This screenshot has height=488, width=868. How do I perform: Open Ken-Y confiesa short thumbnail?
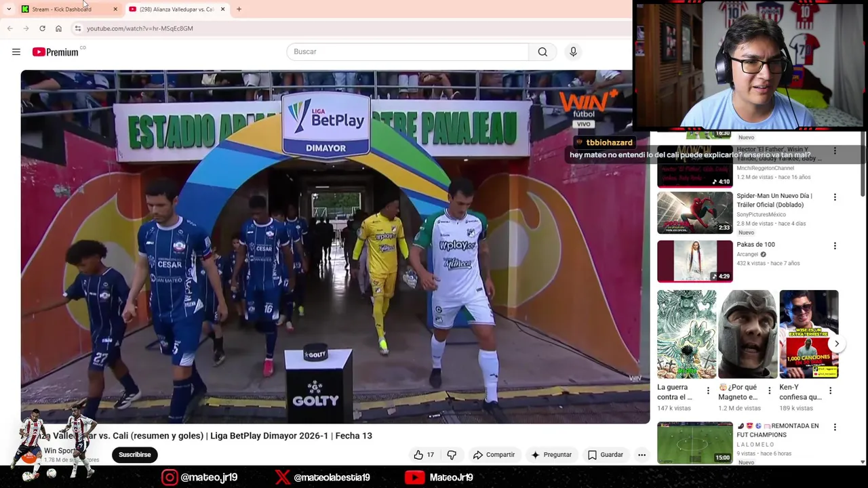808,334
